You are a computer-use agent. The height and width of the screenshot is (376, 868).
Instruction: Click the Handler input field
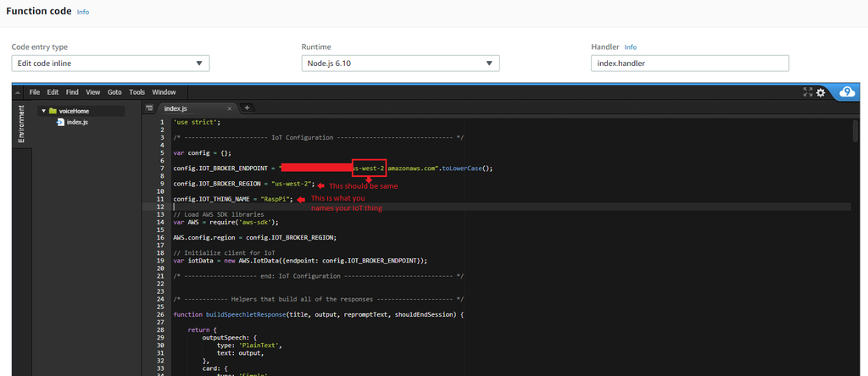689,64
